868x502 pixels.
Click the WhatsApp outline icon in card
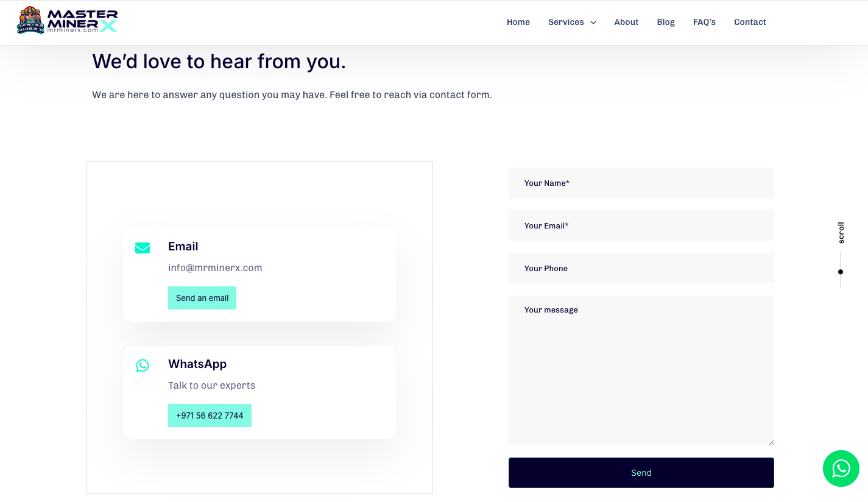143,366
